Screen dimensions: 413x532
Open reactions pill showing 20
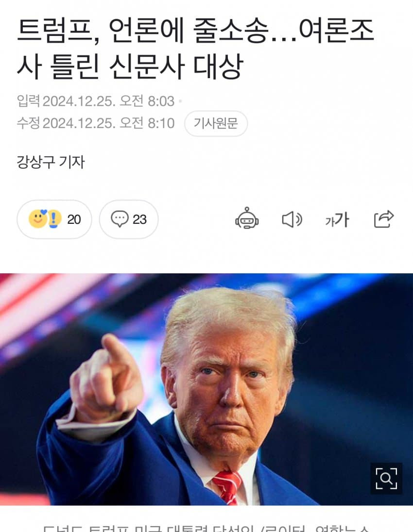tap(54, 219)
